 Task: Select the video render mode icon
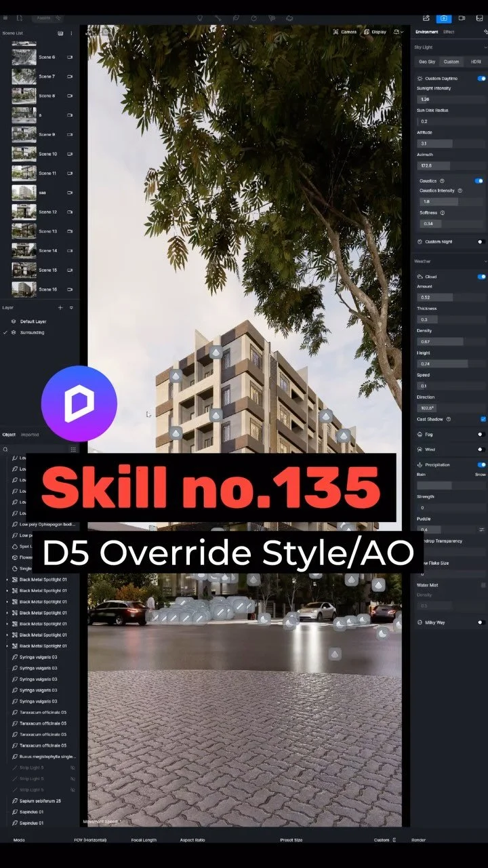[x=462, y=18]
